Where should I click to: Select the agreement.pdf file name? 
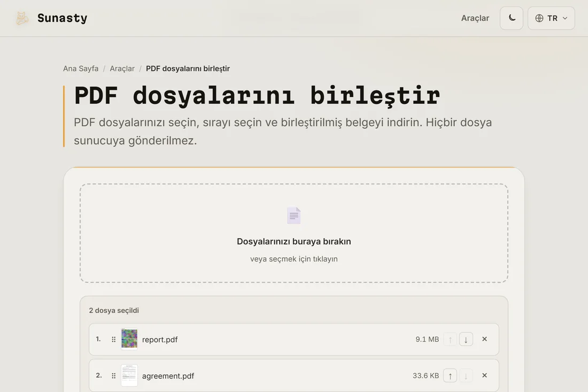coord(168,376)
